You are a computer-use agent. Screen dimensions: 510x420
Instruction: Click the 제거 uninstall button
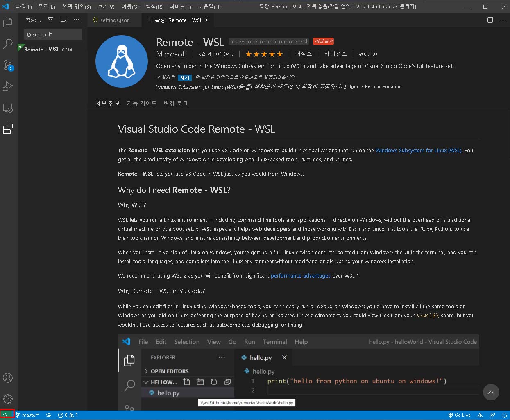(x=185, y=77)
